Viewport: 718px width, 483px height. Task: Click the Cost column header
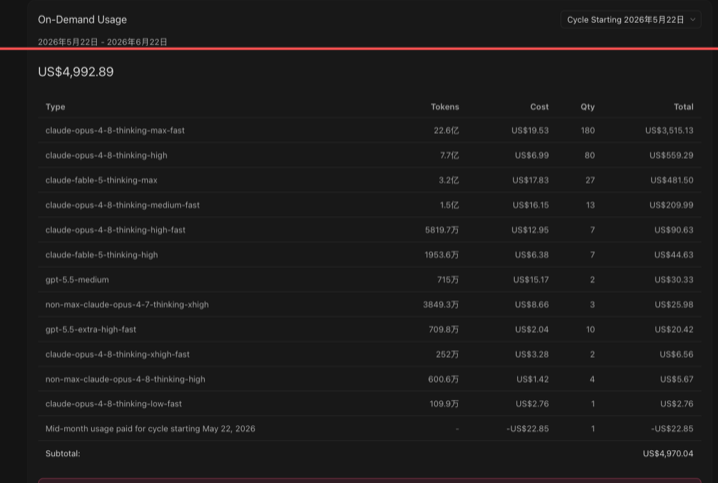click(x=539, y=107)
